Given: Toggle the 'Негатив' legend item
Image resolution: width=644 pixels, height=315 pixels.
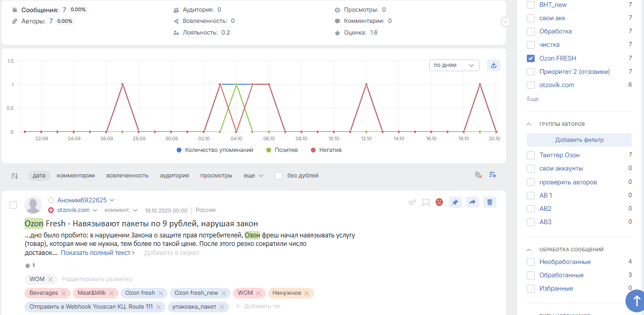Looking at the screenshot, I should (326, 150).
